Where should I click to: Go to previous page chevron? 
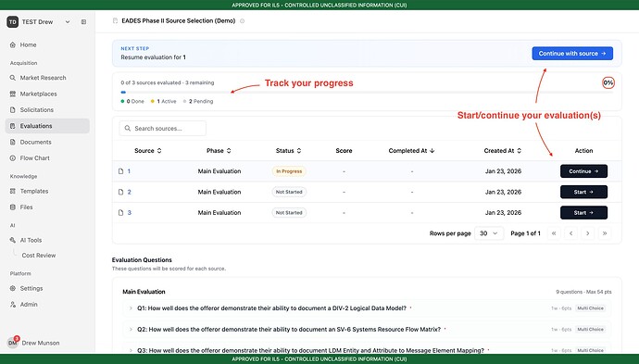tap(571, 233)
